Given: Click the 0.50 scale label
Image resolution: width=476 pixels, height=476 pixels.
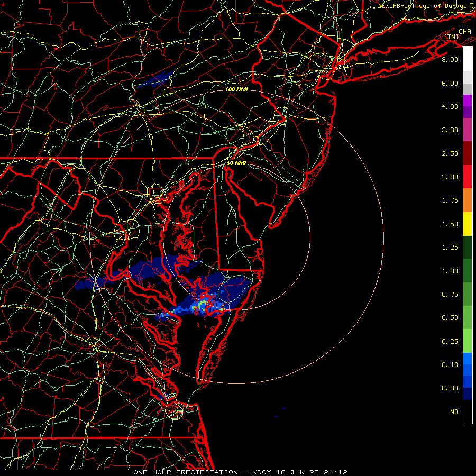Looking at the screenshot, I should [x=450, y=318].
